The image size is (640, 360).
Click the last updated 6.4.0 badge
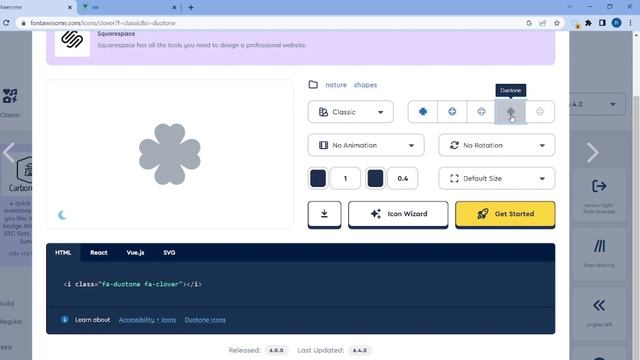pos(360,350)
